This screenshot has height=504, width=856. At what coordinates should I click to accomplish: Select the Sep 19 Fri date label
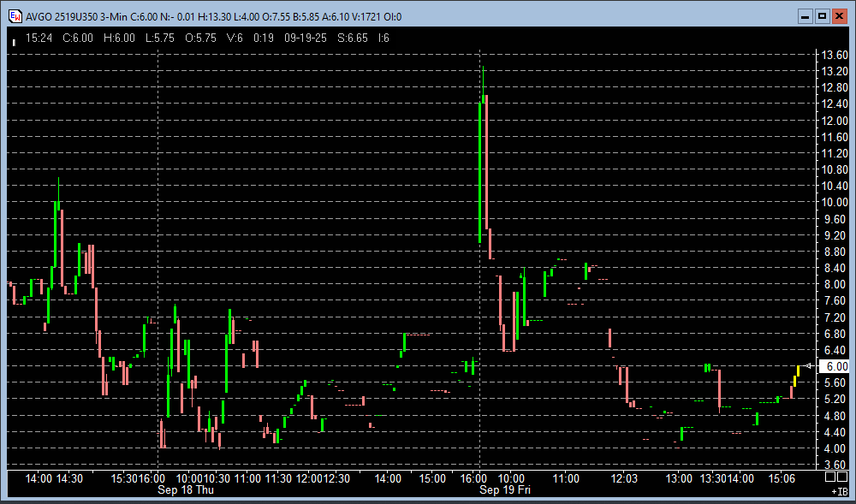(x=505, y=490)
